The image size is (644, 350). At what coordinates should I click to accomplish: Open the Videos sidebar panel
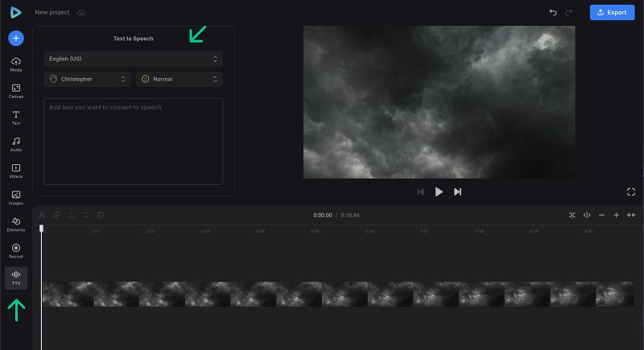[x=16, y=171]
